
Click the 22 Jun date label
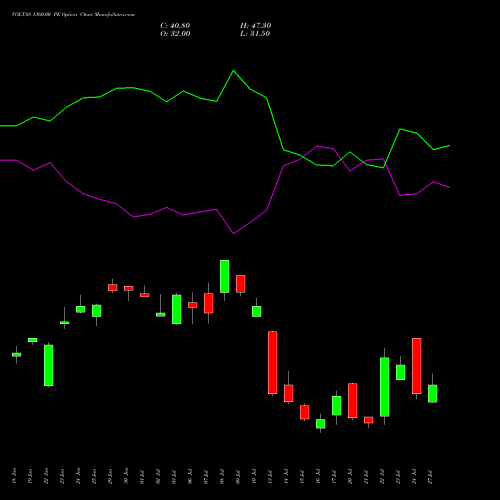[46, 476]
